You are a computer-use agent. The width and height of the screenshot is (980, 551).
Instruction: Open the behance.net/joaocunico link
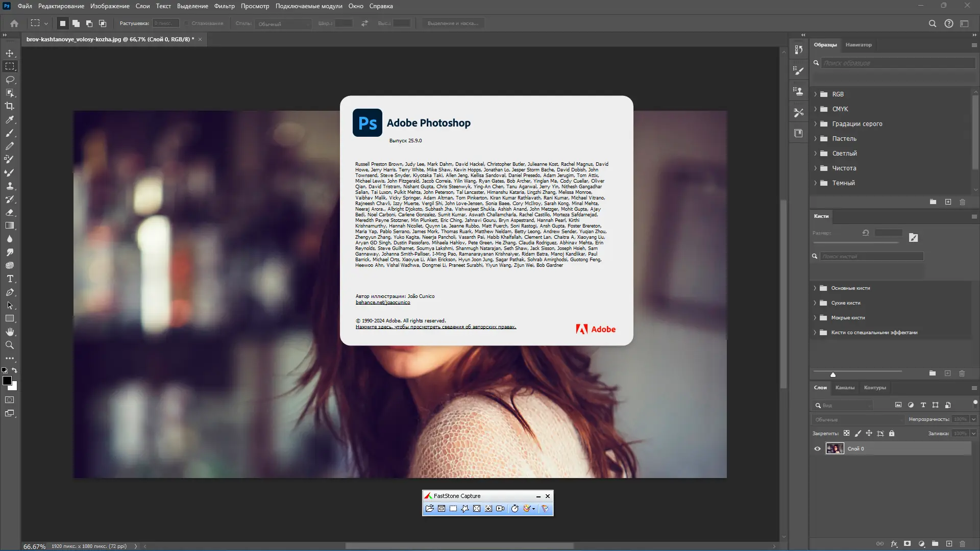tap(383, 303)
